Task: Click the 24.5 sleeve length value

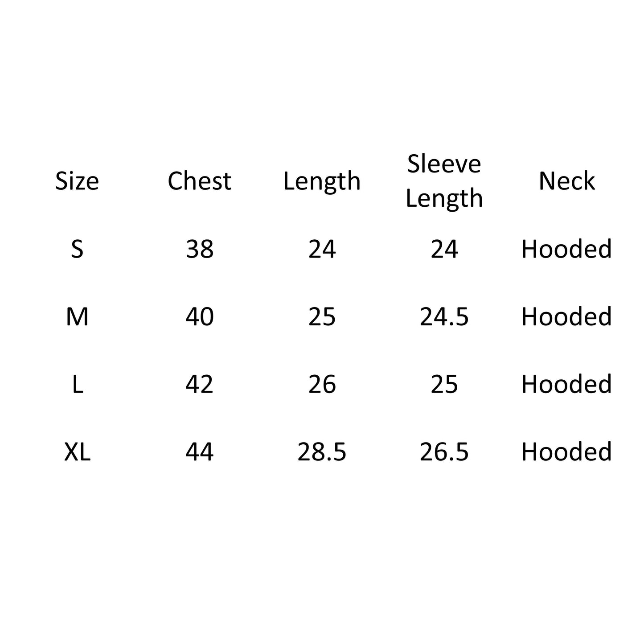Action: point(444,317)
